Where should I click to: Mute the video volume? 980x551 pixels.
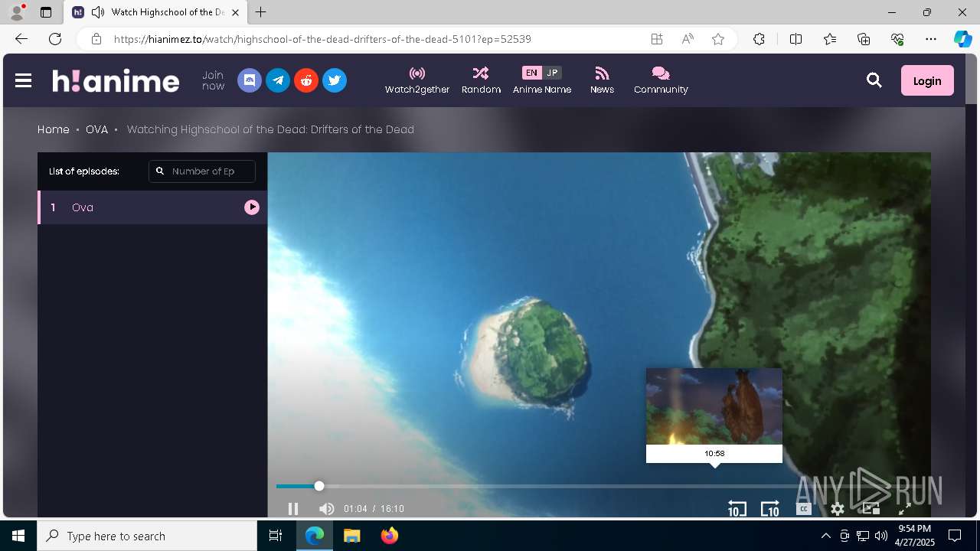(x=327, y=509)
